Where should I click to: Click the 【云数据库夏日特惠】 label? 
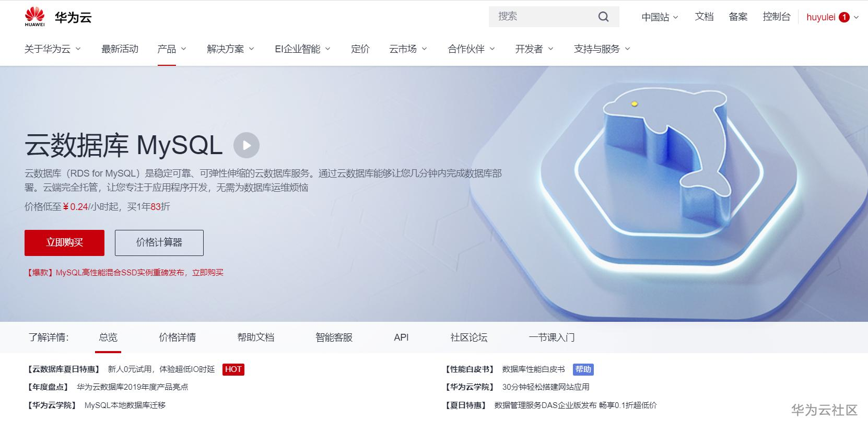pyautogui.click(x=63, y=369)
